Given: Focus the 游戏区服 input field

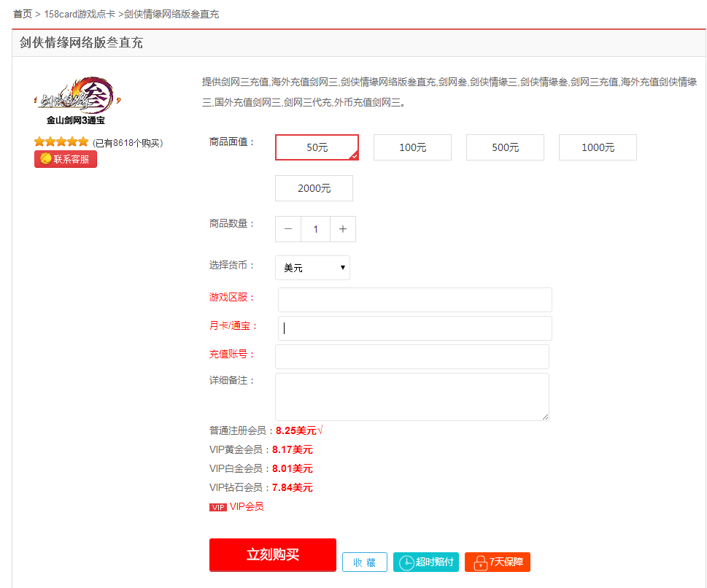Looking at the screenshot, I should [x=415, y=300].
